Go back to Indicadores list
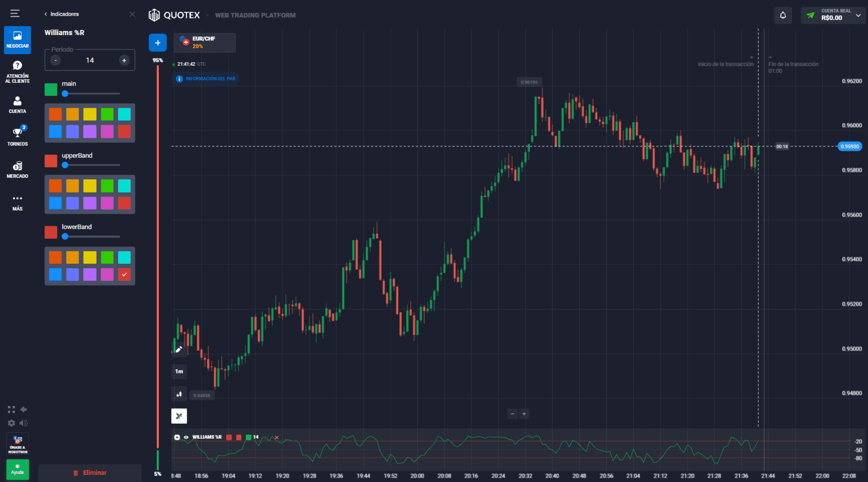The width and height of the screenshot is (868, 482). pos(62,14)
